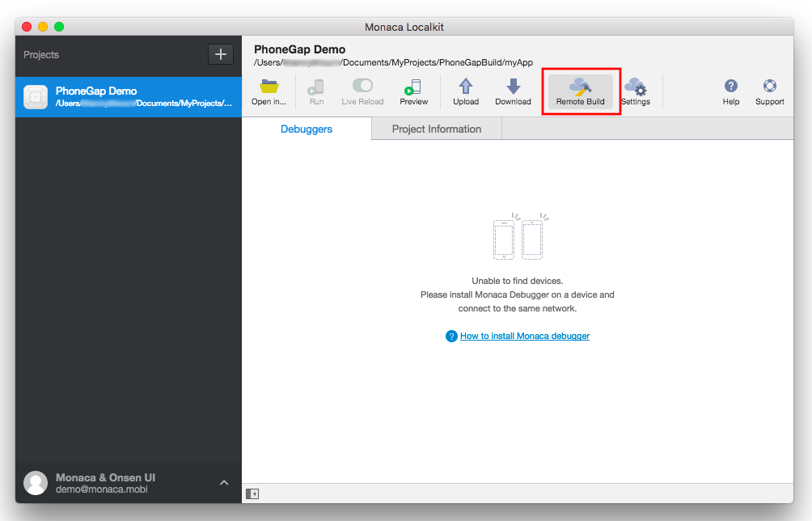Screen dimensions: 812x521
Task: Expand the account menu chevron
Action: 224,483
